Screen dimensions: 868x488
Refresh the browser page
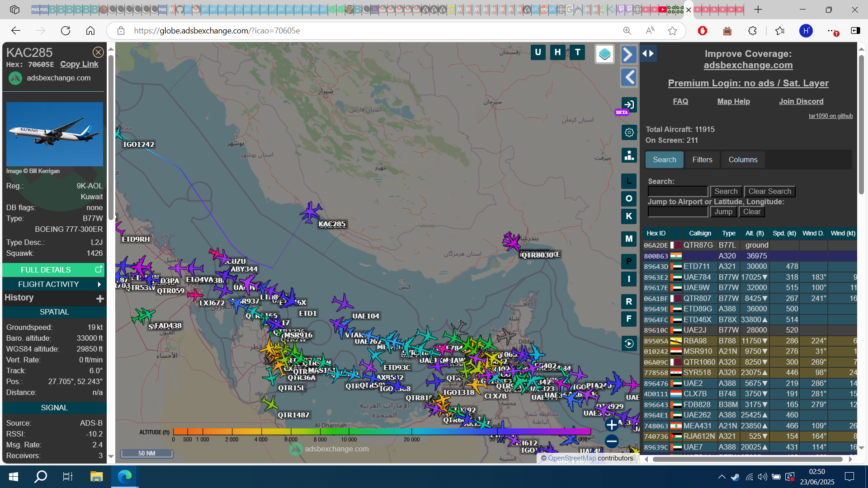[66, 31]
